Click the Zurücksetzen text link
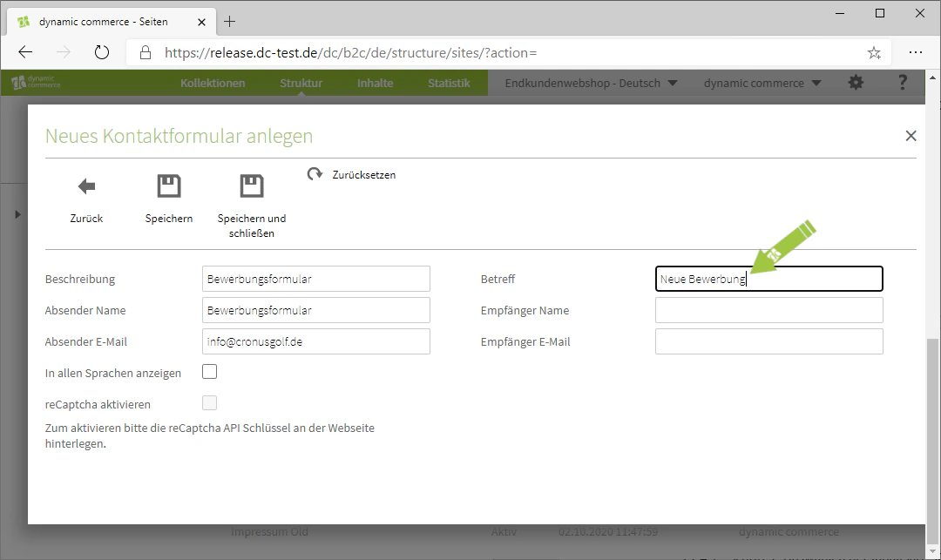Viewport: 941px width, 560px height. point(363,175)
